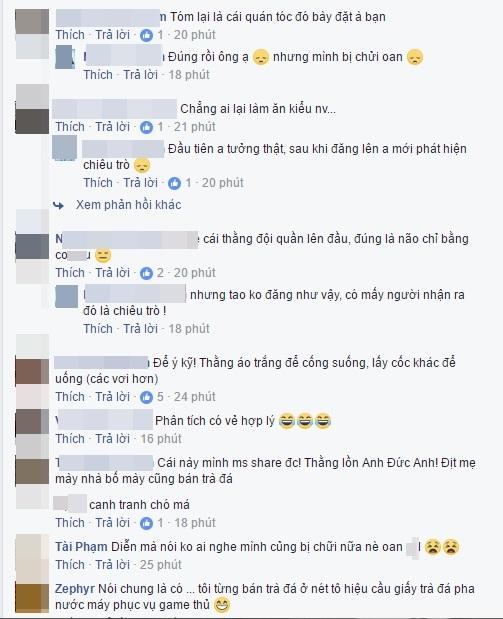503x619 pixels.
Task: Expand "Xem phản hồi khác" replies
Action: pos(129,204)
